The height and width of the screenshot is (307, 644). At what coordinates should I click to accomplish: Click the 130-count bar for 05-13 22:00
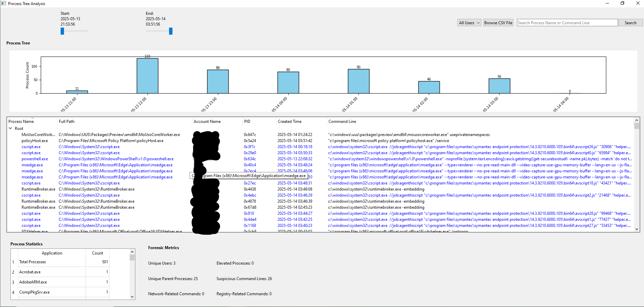tap(147, 76)
